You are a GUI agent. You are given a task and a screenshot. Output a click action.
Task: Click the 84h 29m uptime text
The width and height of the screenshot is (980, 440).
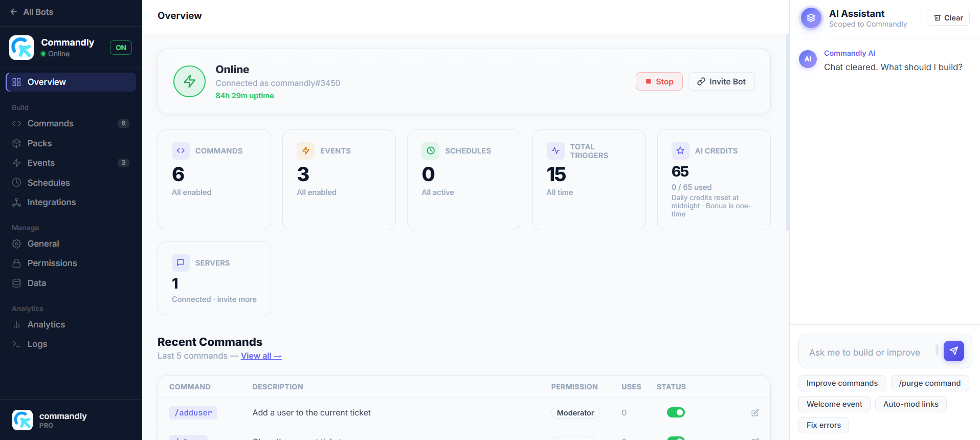click(244, 96)
